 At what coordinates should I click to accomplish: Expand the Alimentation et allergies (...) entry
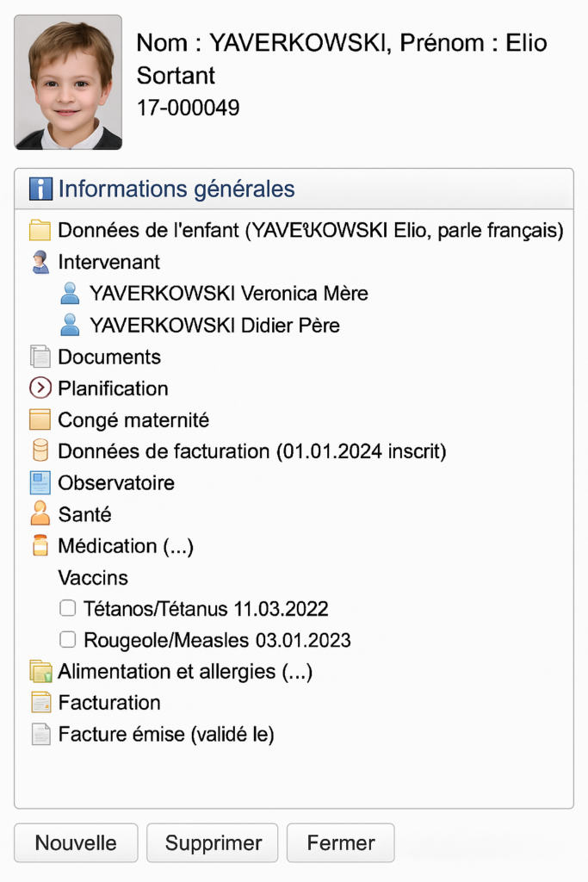(x=185, y=672)
